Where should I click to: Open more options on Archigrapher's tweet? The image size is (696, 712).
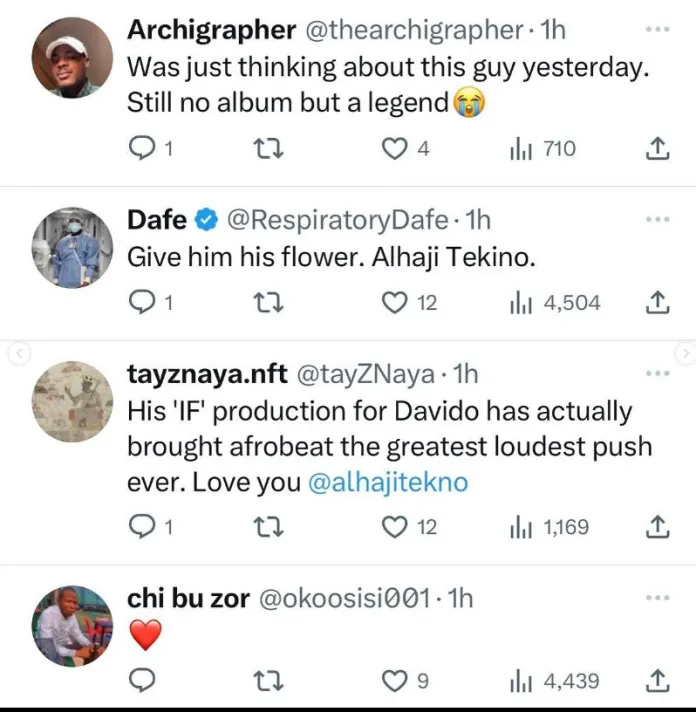pos(656,30)
